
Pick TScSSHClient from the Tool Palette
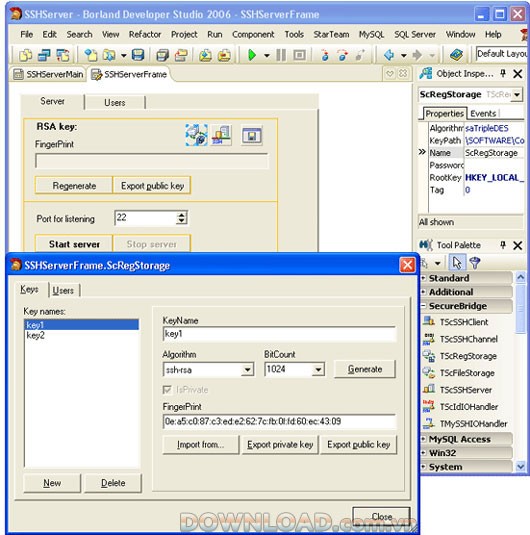point(463,322)
